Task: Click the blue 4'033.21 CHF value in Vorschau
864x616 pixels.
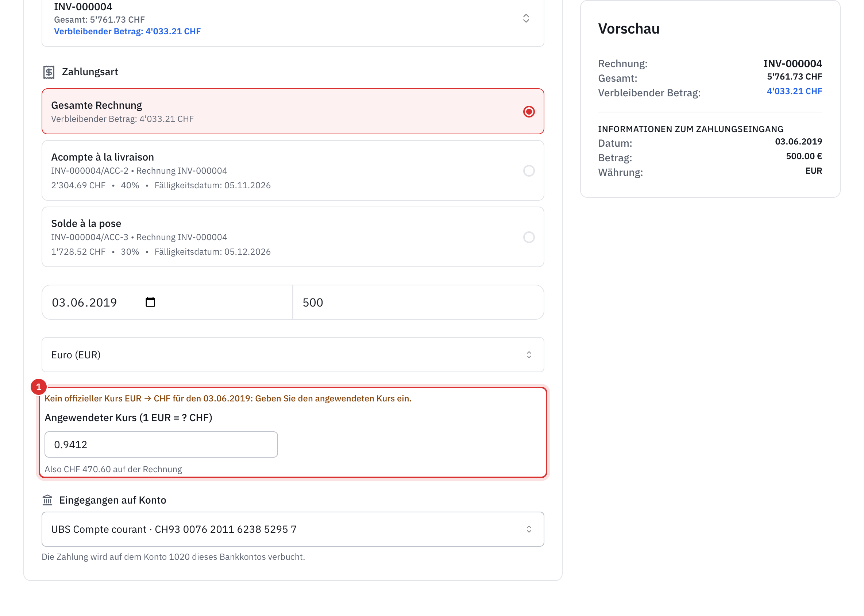Action: [794, 91]
